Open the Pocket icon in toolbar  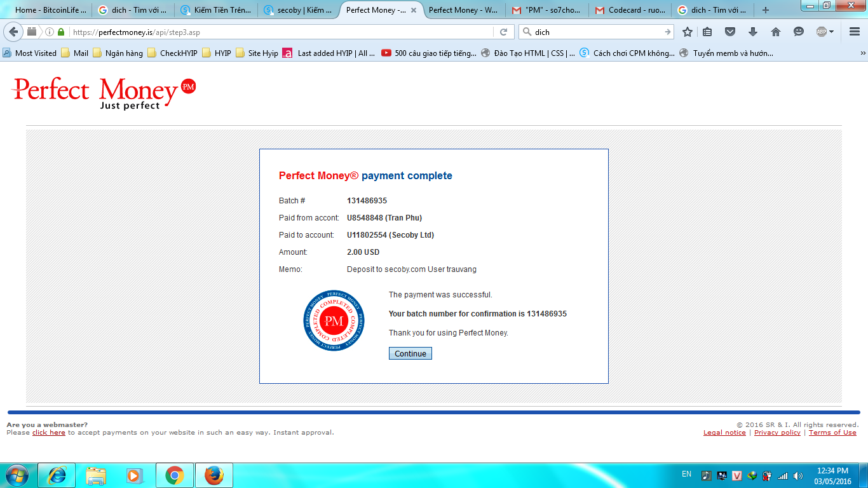pos(730,32)
